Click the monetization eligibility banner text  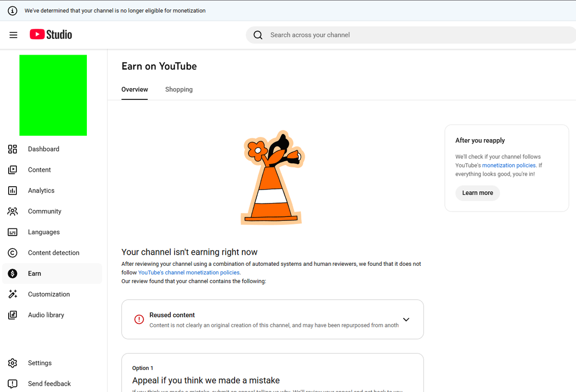(115, 11)
